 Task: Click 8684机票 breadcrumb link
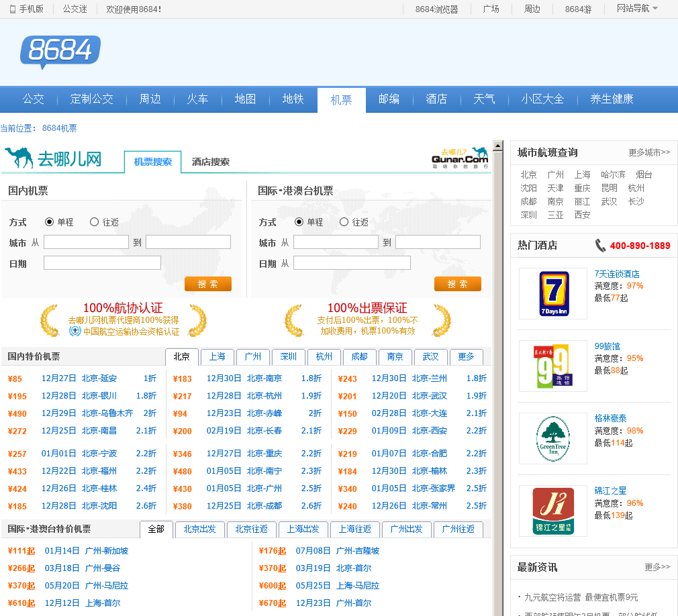[x=59, y=128]
